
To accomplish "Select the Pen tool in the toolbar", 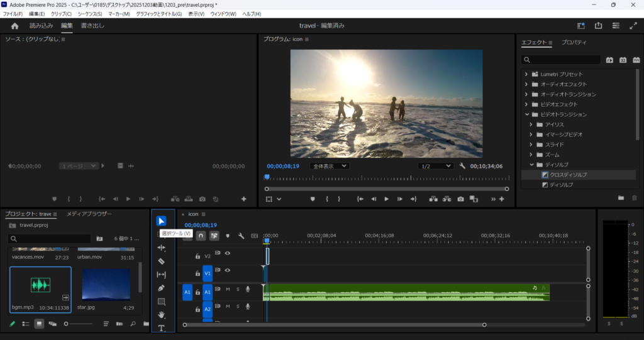I will 161,288.
